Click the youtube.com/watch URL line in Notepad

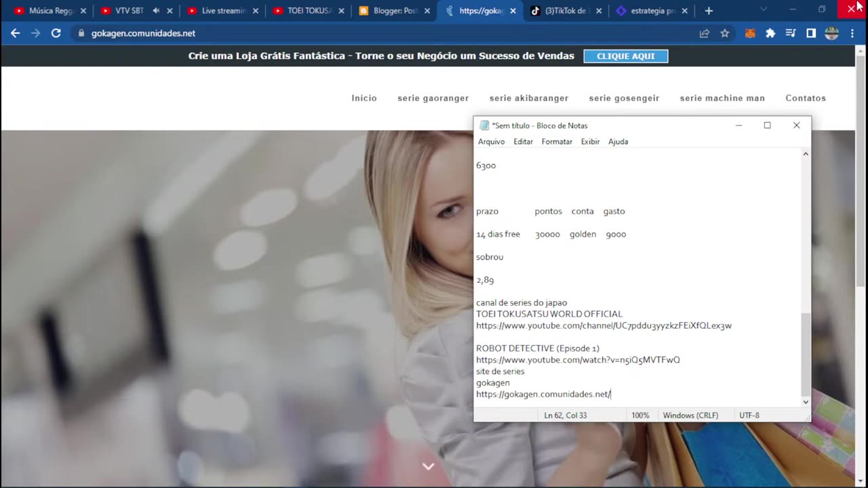pyautogui.click(x=578, y=360)
